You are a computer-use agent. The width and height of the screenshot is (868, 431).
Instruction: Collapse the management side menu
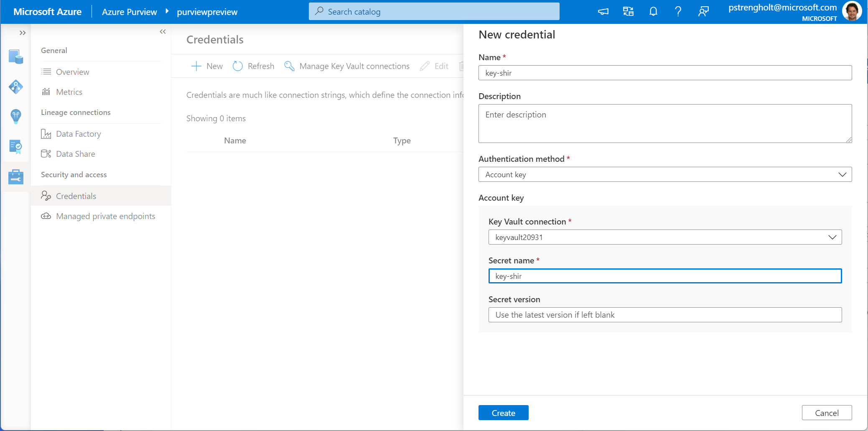coord(163,32)
